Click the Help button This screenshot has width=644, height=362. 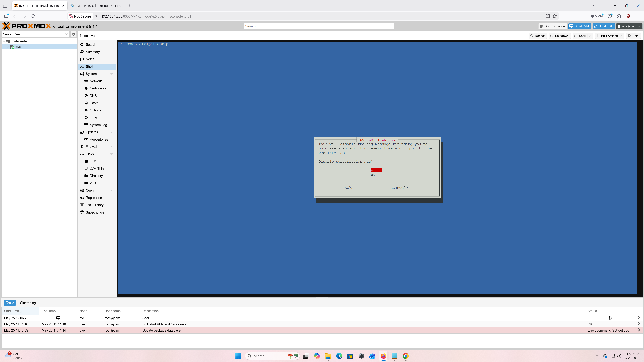pos(633,36)
